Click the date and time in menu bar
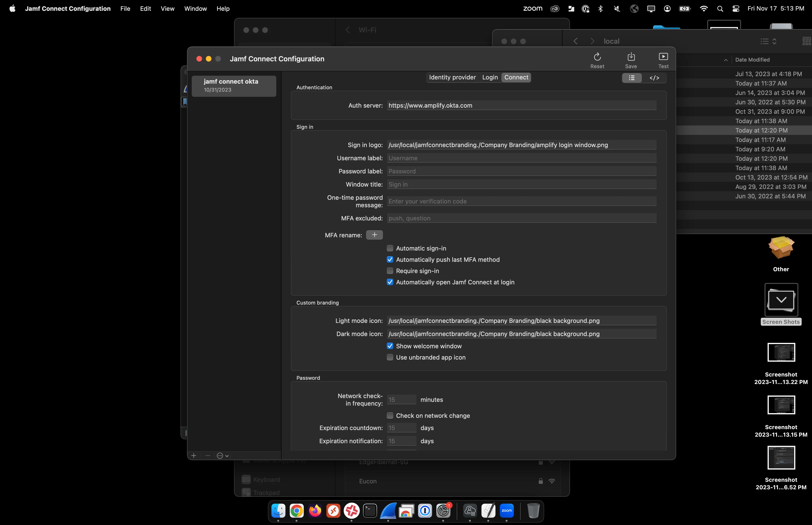Viewport: 812px width, 525px height. click(776, 8)
